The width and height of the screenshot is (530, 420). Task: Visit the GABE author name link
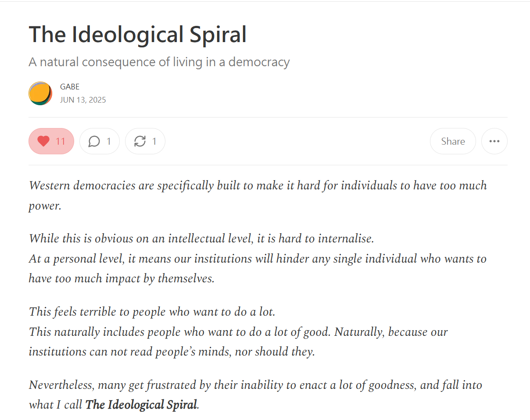(x=70, y=87)
